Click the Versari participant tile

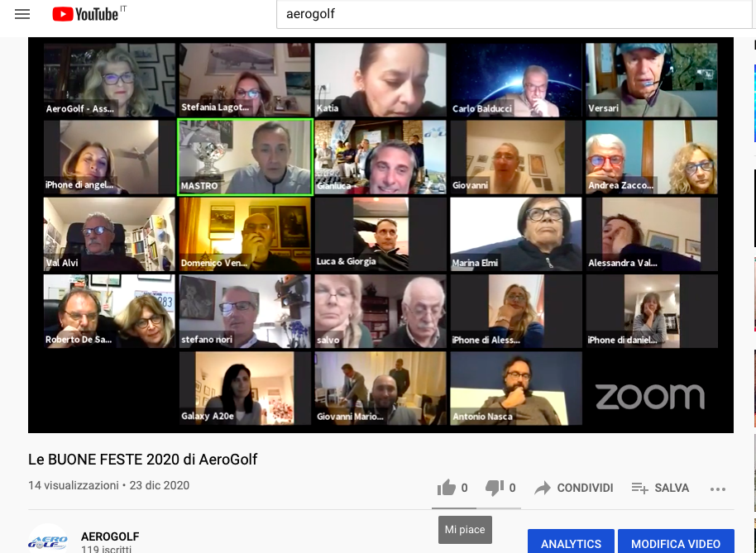652,80
